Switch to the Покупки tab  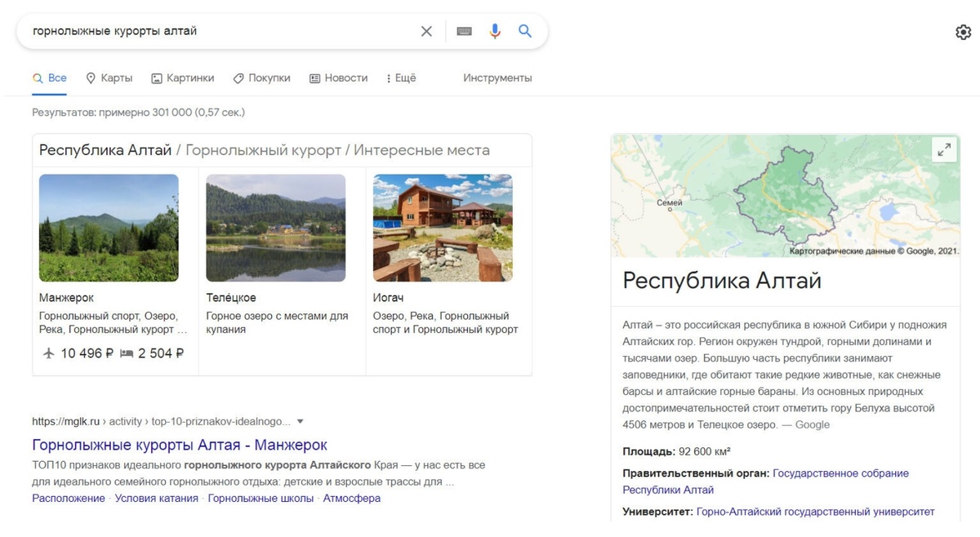pyautogui.click(x=262, y=78)
